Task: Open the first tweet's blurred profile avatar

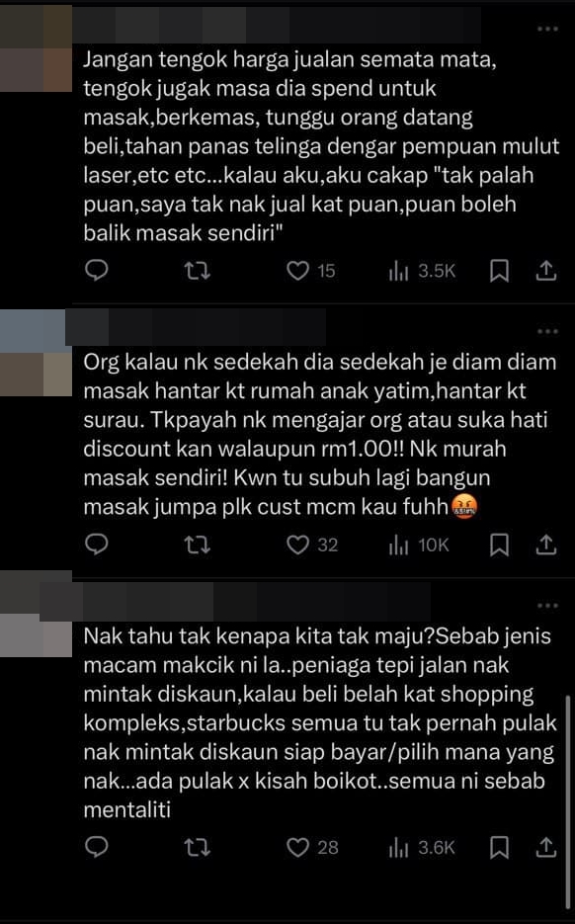Action: (x=36, y=47)
